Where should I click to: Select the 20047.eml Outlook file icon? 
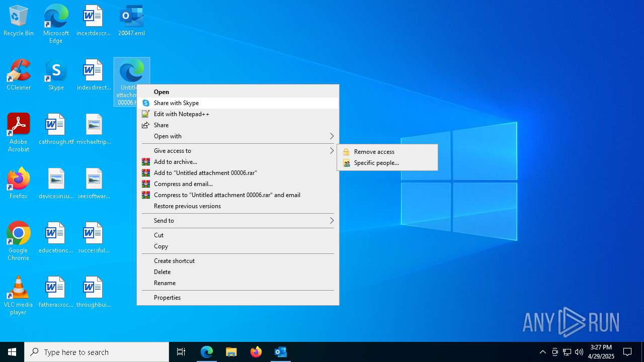click(131, 21)
